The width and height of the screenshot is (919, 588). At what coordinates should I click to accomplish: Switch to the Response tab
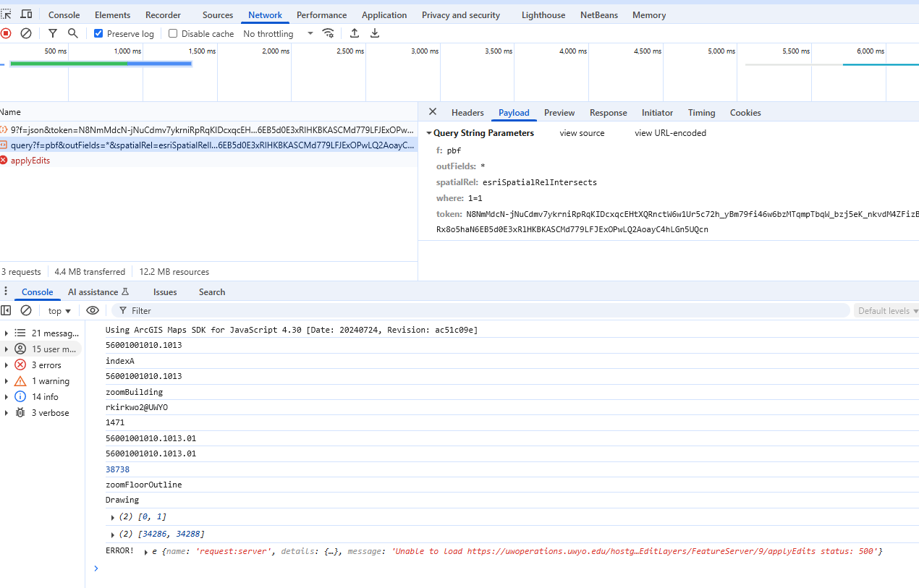coord(608,113)
